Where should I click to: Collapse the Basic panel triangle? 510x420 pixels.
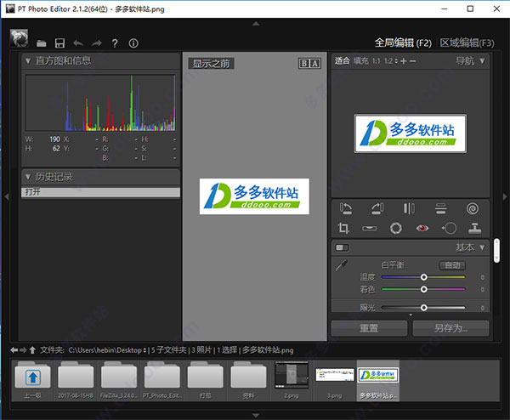482,247
